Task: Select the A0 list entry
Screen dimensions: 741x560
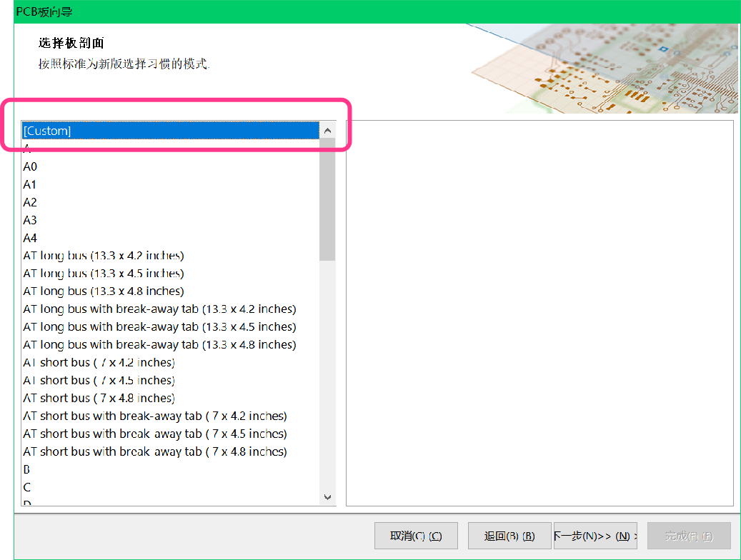Action: pyautogui.click(x=171, y=166)
